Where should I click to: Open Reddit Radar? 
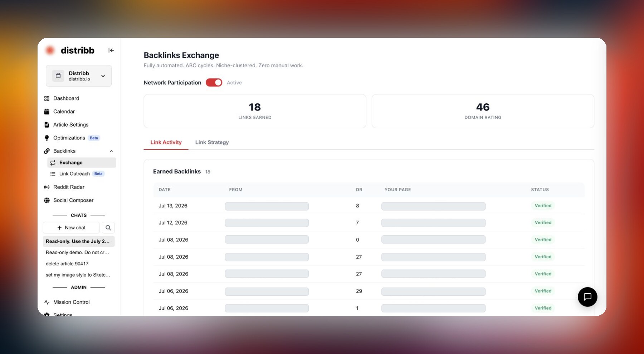(x=69, y=187)
